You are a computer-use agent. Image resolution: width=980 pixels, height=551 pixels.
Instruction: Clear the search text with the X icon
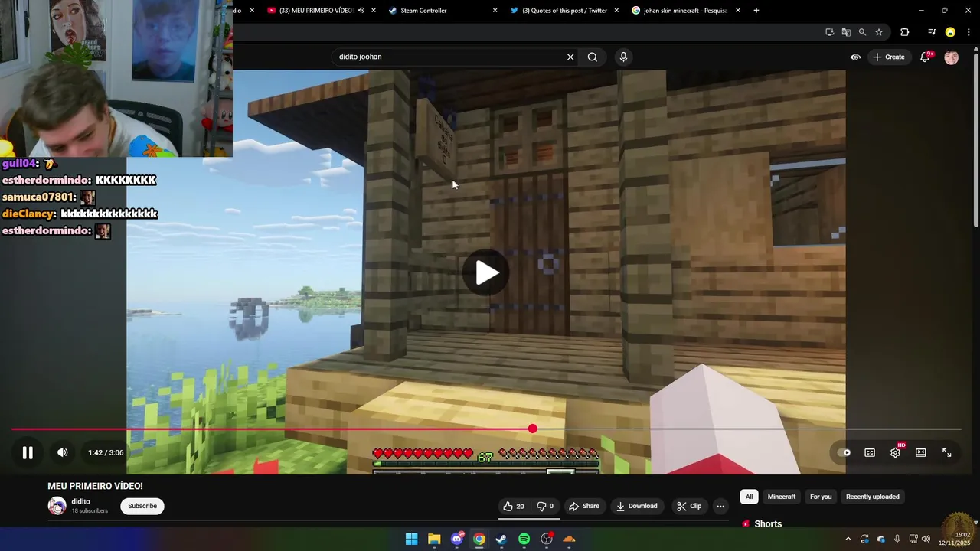570,57
